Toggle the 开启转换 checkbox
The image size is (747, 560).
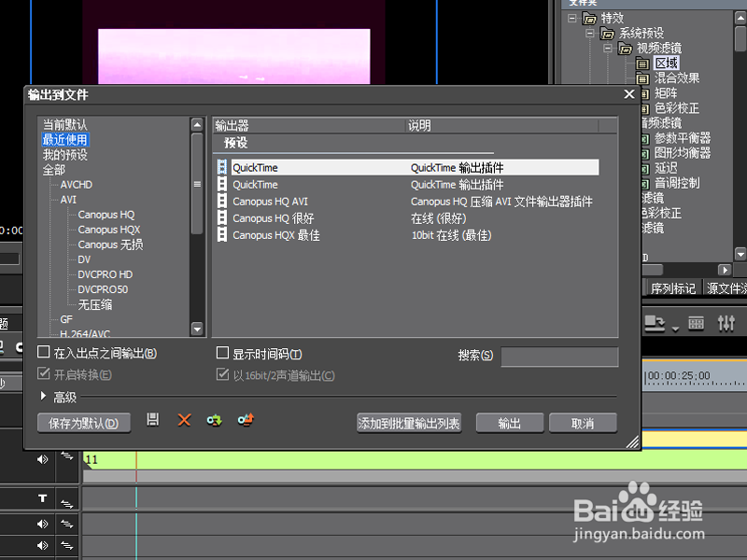coord(43,373)
